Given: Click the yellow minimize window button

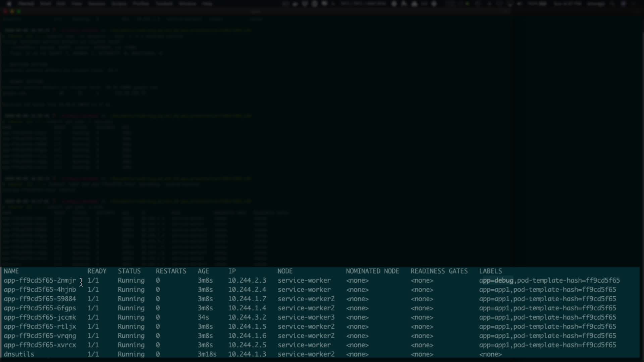Looking at the screenshot, I should 12,12.
